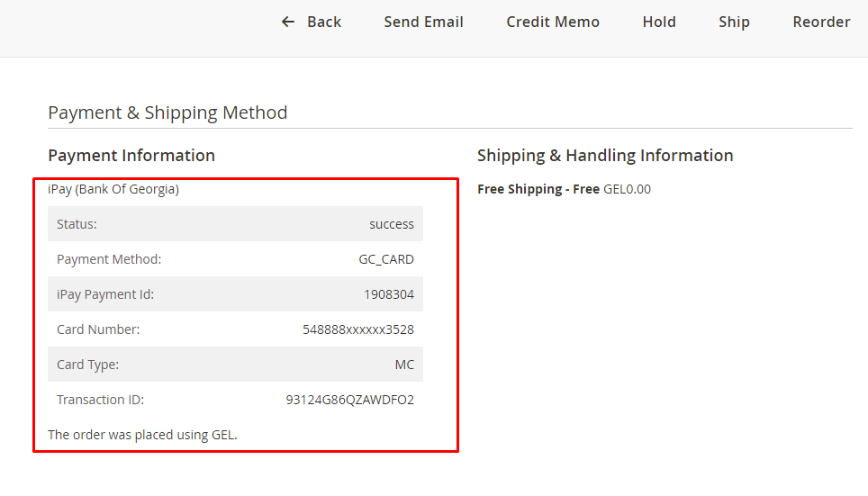
Task: Click the Shipping & Handling Information heading
Action: [x=605, y=156]
